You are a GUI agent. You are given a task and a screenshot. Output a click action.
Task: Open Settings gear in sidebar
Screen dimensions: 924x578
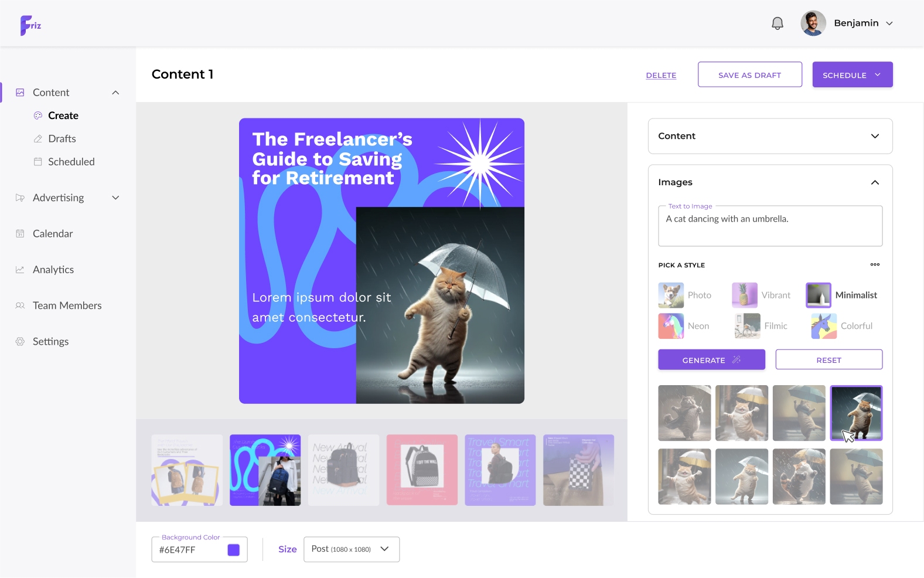(20, 341)
